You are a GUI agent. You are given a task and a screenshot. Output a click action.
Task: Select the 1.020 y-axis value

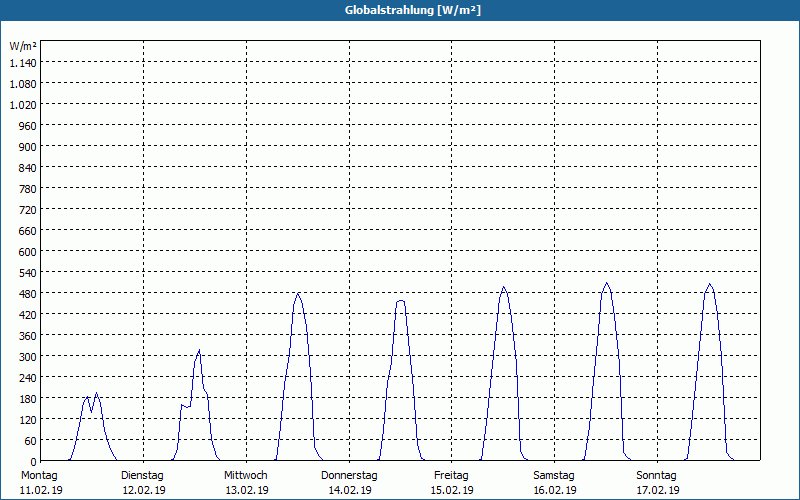tap(23, 105)
